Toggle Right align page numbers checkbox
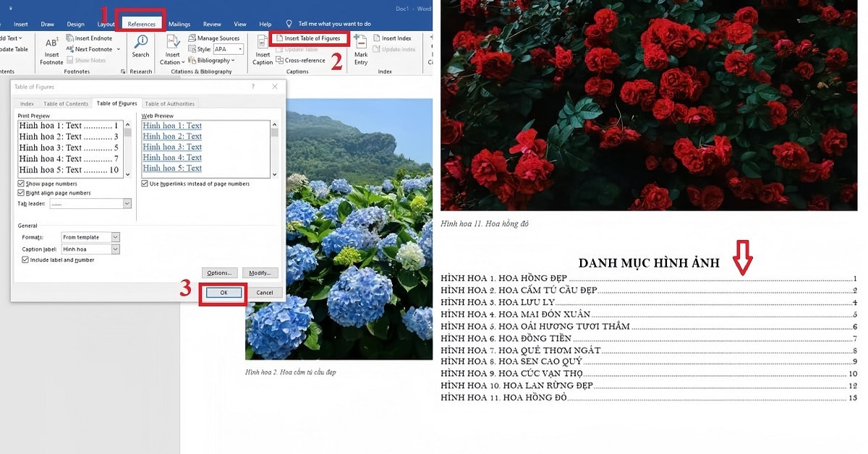Image resolution: width=868 pixels, height=454 pixels. pyautogui.click(x=21, y=193)
